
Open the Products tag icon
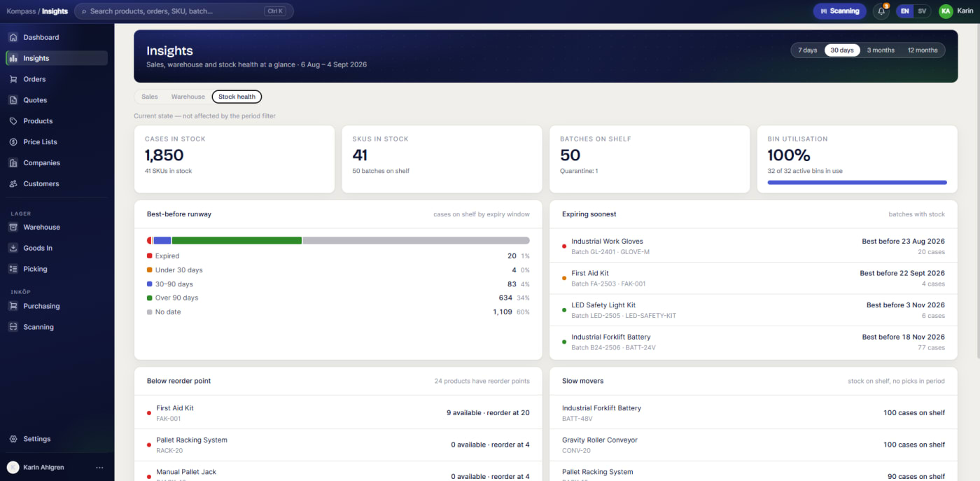[x=13, y=121]
